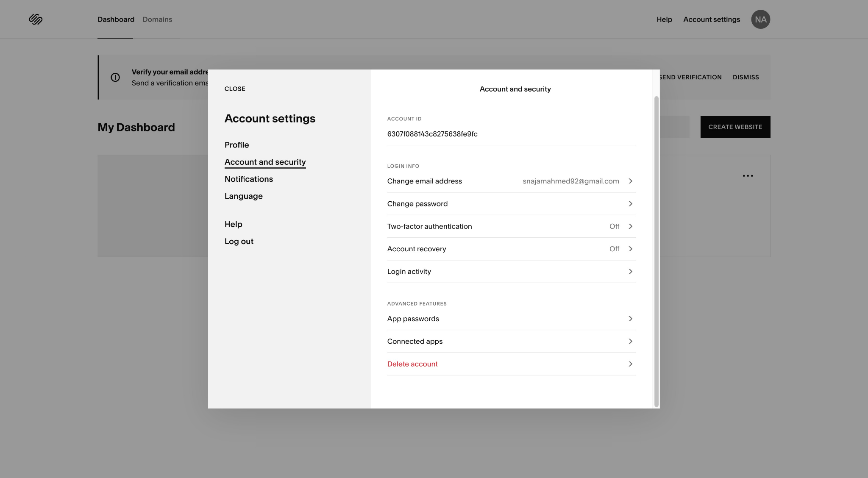Click chevron next to Change password

pyautogui.click(x=630, y=204)
